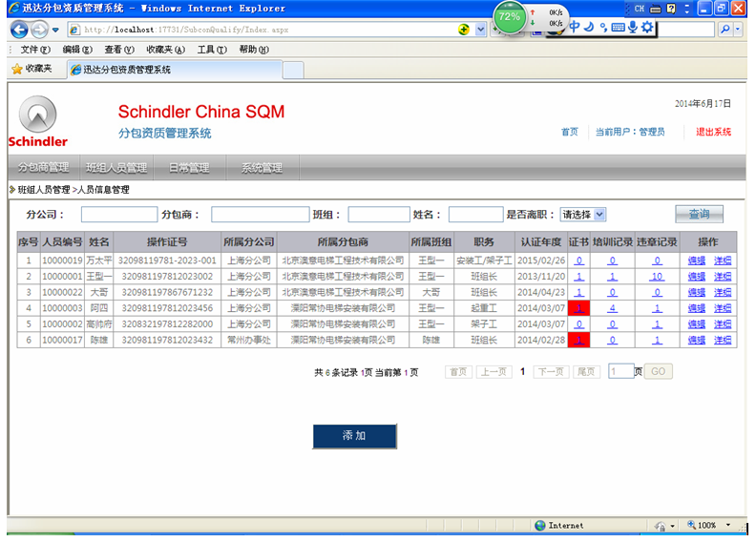
Task: Open the 工具 menu
Action: pyautogui.click(x=212, y=49)
